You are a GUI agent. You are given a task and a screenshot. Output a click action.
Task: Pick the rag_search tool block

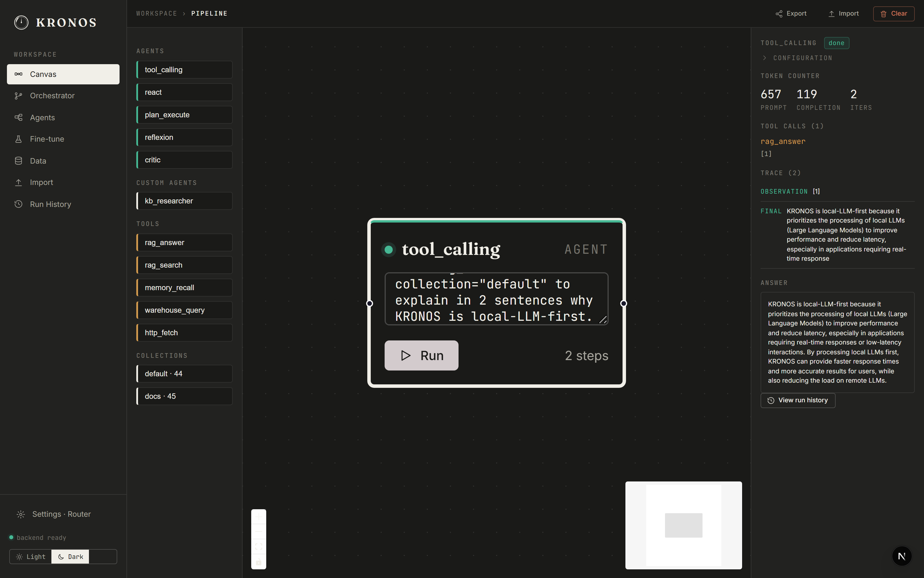coord(185,265)
